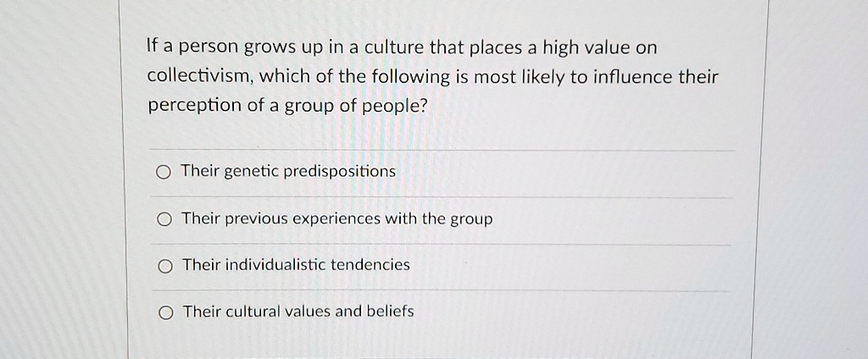Screen dimensions: 868x359
Task: Click the word 'tendencies' in the third option
Action: click(x=370, y=265)
